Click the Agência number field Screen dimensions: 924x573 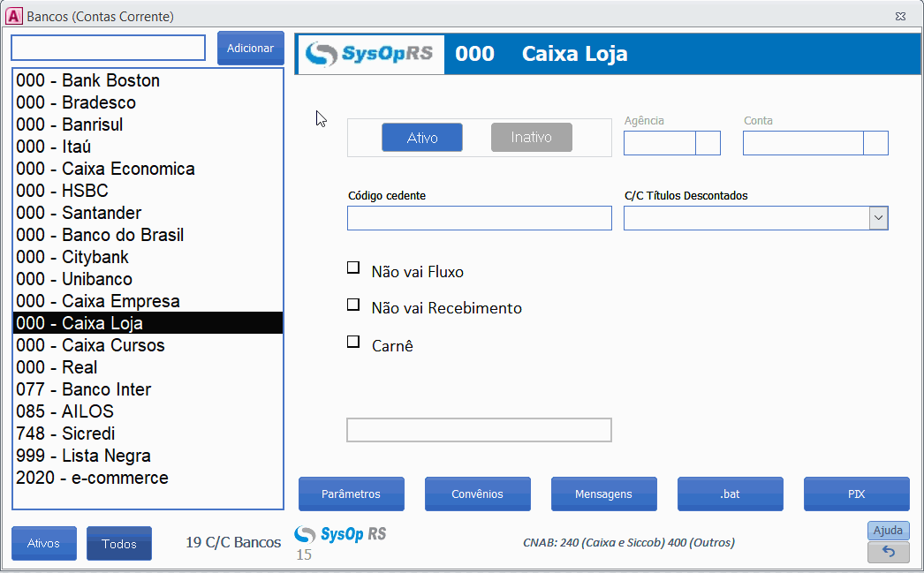(x=659, y=143)
